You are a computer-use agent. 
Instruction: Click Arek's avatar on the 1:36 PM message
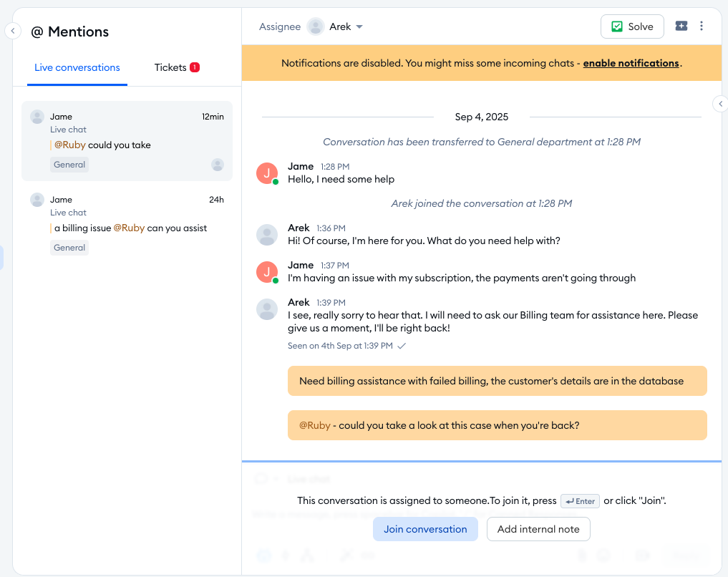[x=267, y=235]
